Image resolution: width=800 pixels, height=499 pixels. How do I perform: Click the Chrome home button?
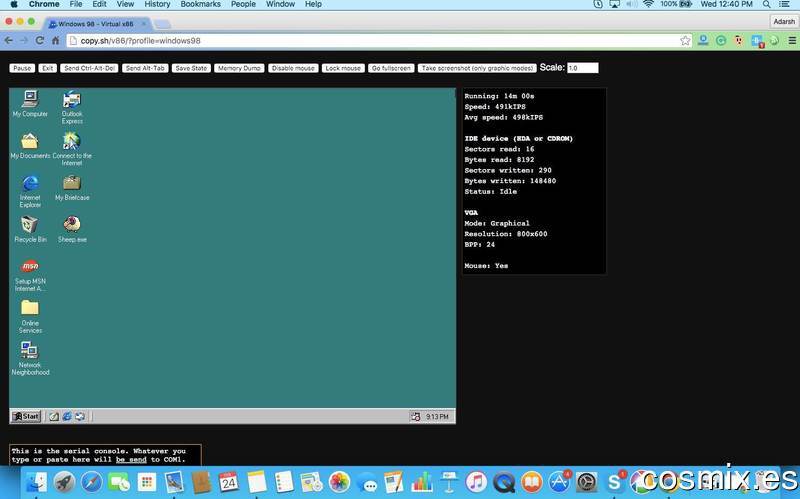55,40
